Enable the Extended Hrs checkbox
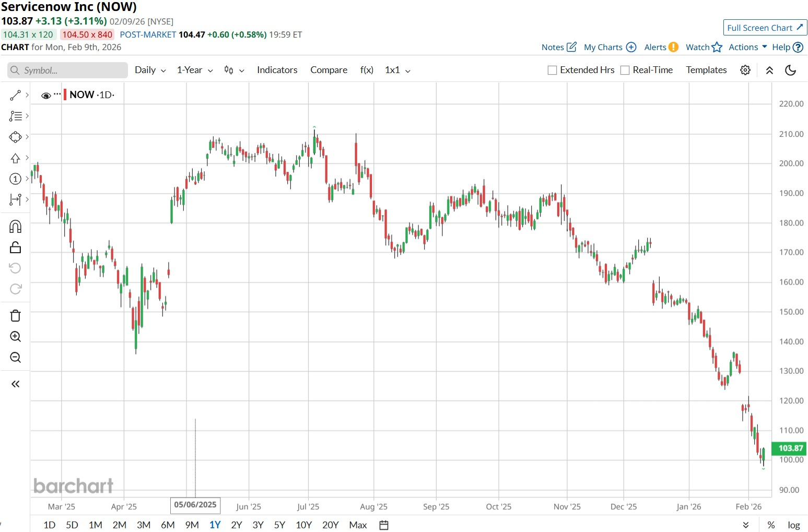Screen dimensions: 808x532 [x=552, y=70]
